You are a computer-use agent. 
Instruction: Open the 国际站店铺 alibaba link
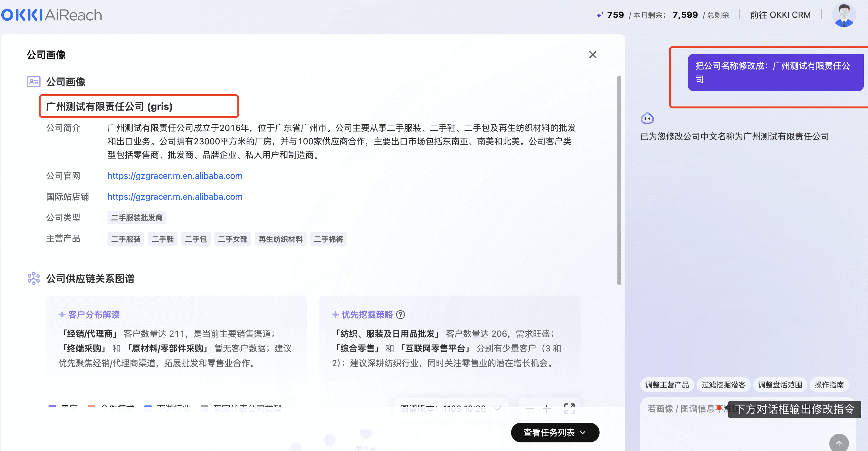tap(174, 197)
